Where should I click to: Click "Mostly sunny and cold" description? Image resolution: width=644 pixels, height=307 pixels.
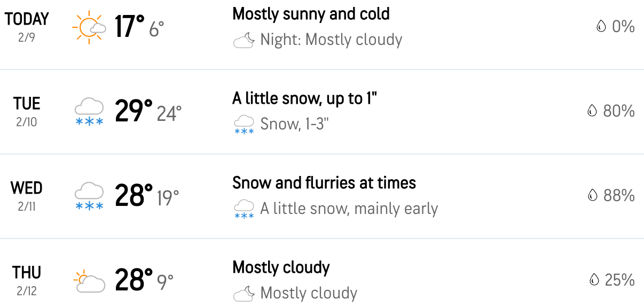[x=311, y=14]
